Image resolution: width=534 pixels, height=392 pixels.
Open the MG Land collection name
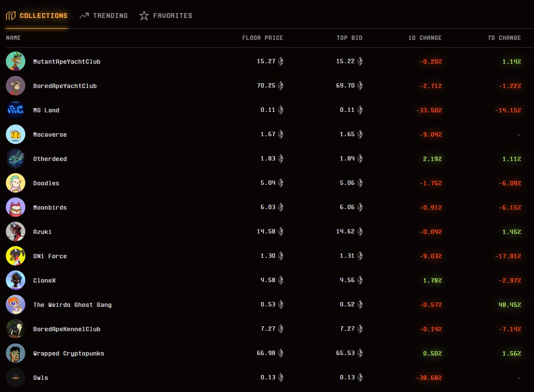[x=46, y=110]
